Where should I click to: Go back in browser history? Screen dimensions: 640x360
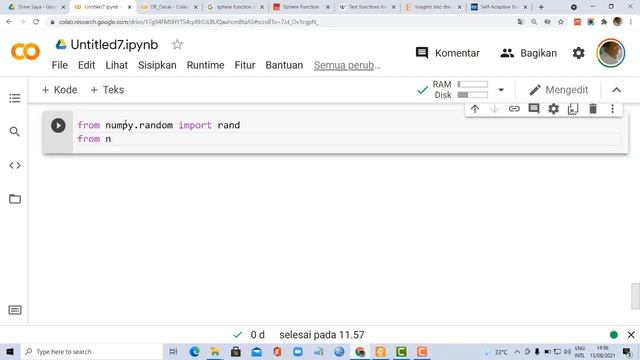pyautogui.click(x=9, y=22)
